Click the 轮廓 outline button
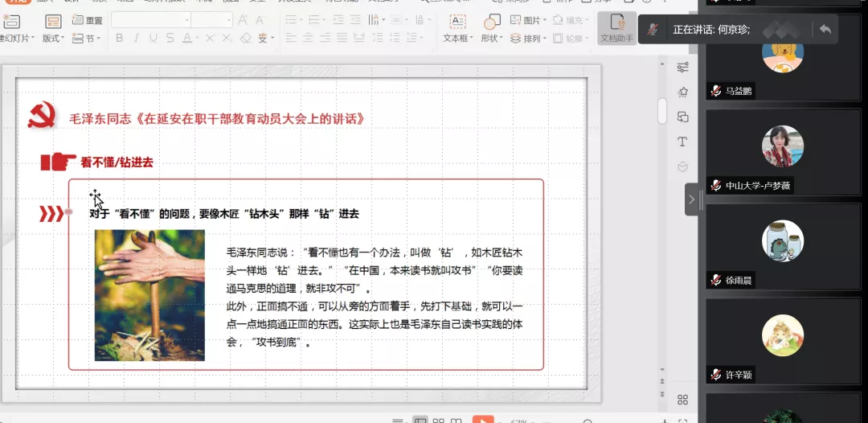Viewport: 868px width, 423px height. pos(570,39)
